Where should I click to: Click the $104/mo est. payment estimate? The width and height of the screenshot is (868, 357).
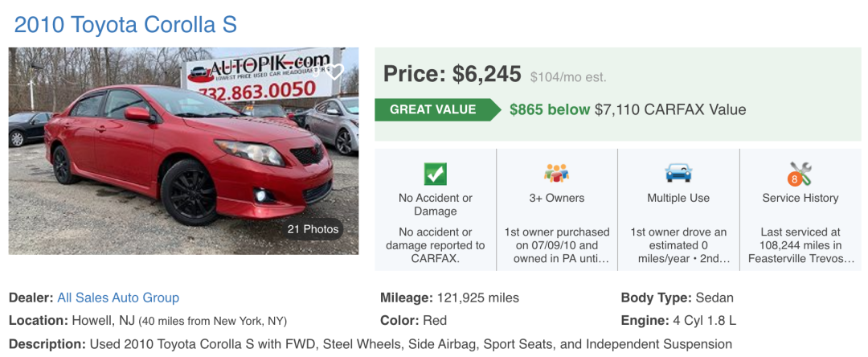[x=568, y=77]
